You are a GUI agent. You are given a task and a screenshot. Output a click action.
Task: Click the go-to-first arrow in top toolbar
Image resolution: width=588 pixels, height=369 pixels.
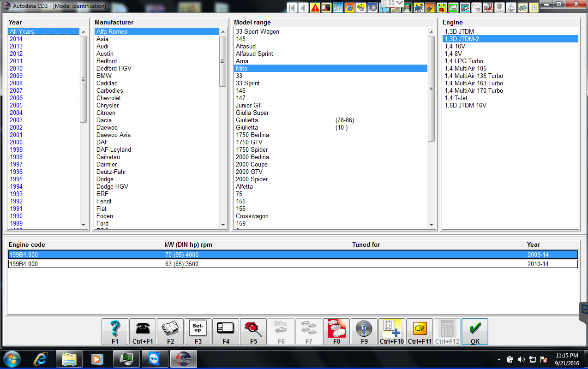click(x=292, y=7)
